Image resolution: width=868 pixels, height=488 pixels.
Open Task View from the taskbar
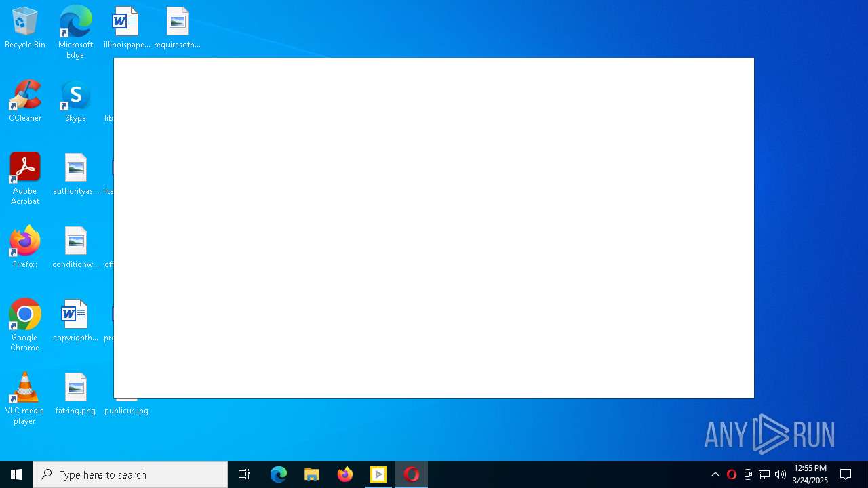click(244, 474)
